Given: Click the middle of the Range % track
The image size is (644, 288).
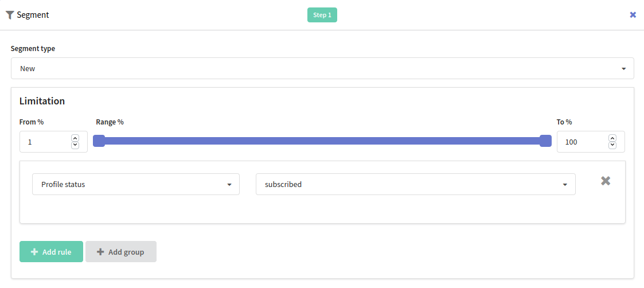Looking at the screenshot, I should pos(322,141).
